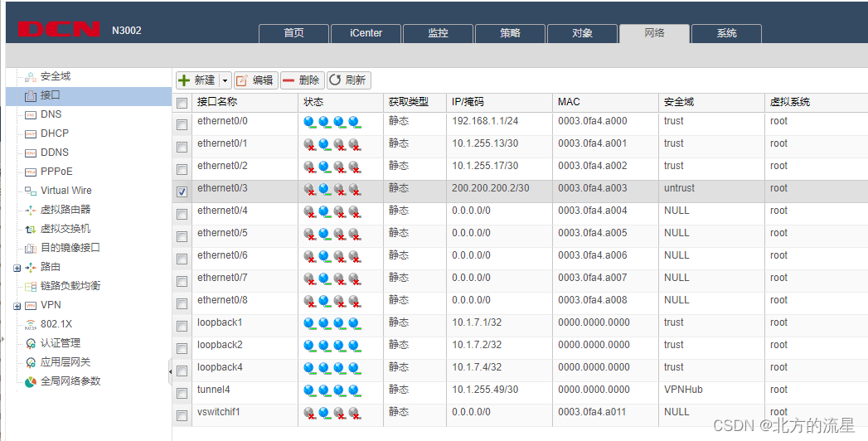Switch to the 系统 tab
868x441 pixels.
coord(727,33)
